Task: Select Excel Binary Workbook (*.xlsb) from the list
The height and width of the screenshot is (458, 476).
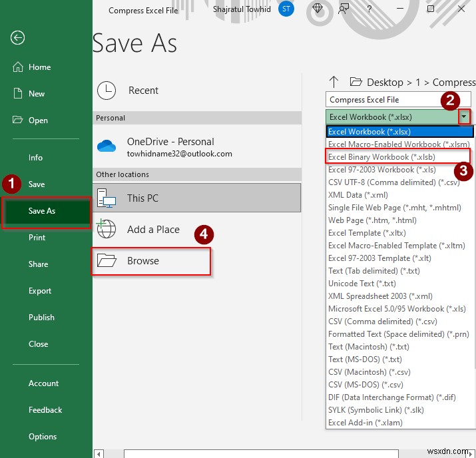Action: point(381,157)
